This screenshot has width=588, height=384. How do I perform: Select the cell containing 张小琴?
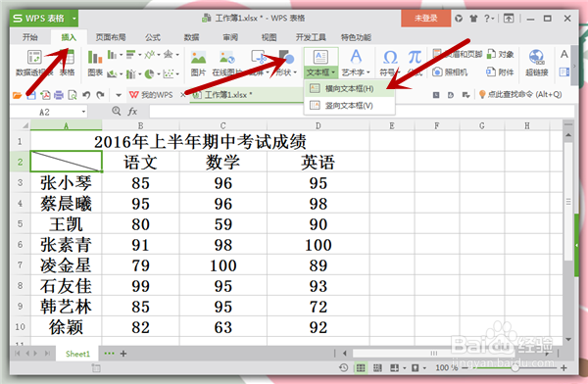(x=66, y=182)
